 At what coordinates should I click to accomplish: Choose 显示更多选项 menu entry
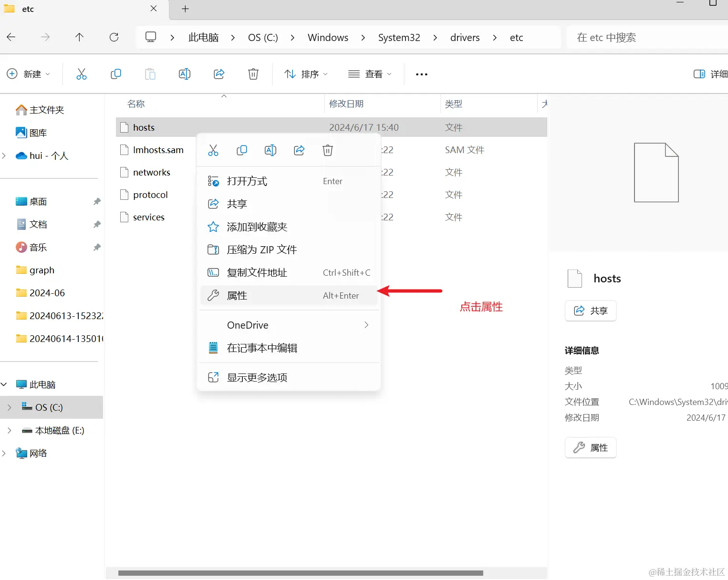(289, 378)
